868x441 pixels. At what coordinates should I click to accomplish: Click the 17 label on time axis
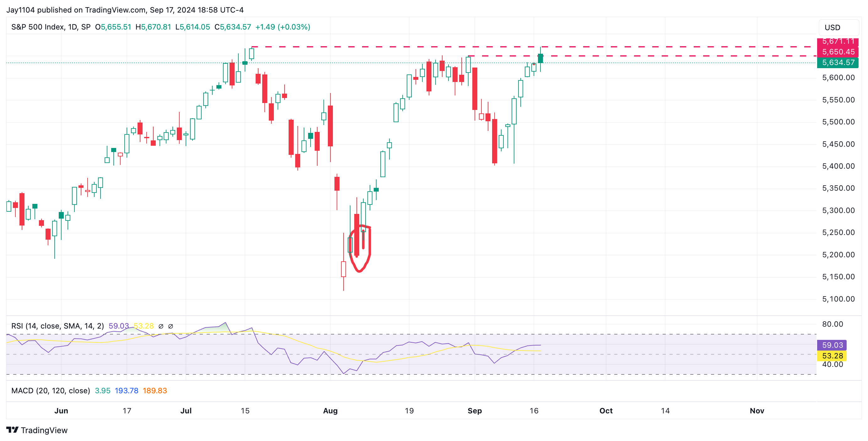pyautogui.click(x=127, y=411)
